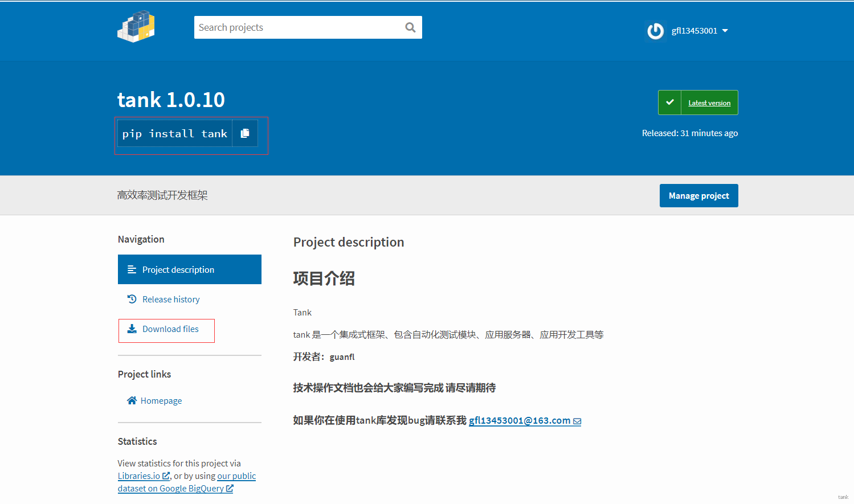Click the Project description heading
Image resolution: width=854 pixels, height=504 pixels.
tap(349, 242)
